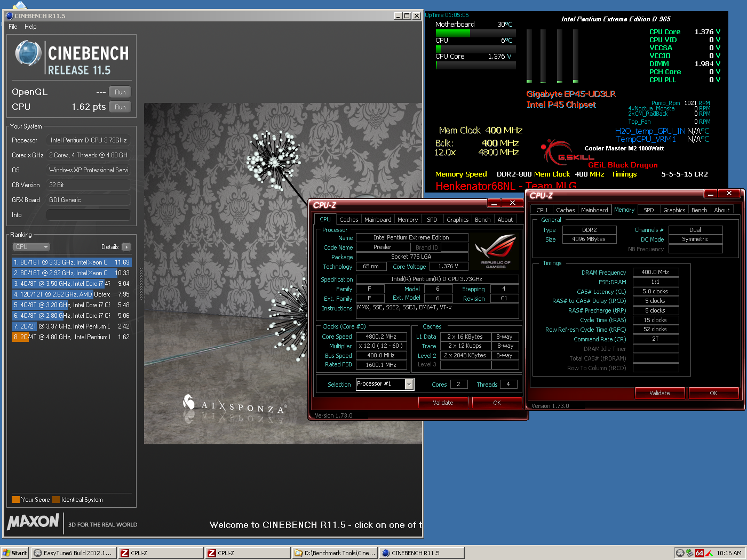
Task: Switch to Caches tab in front CPU-Z
Action: [349, 220]
